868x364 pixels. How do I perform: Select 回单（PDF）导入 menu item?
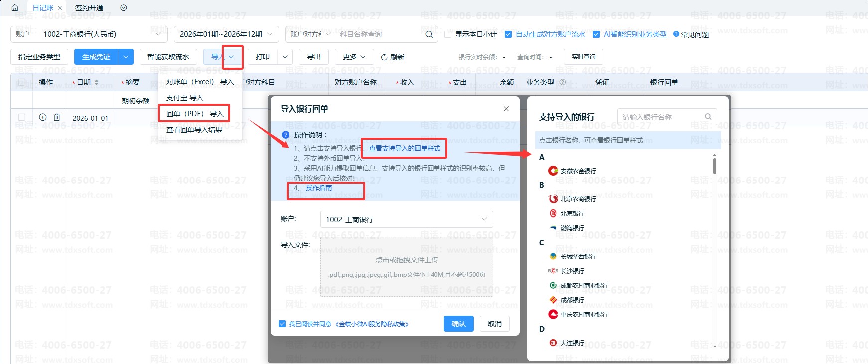click(x=194, y=114)
